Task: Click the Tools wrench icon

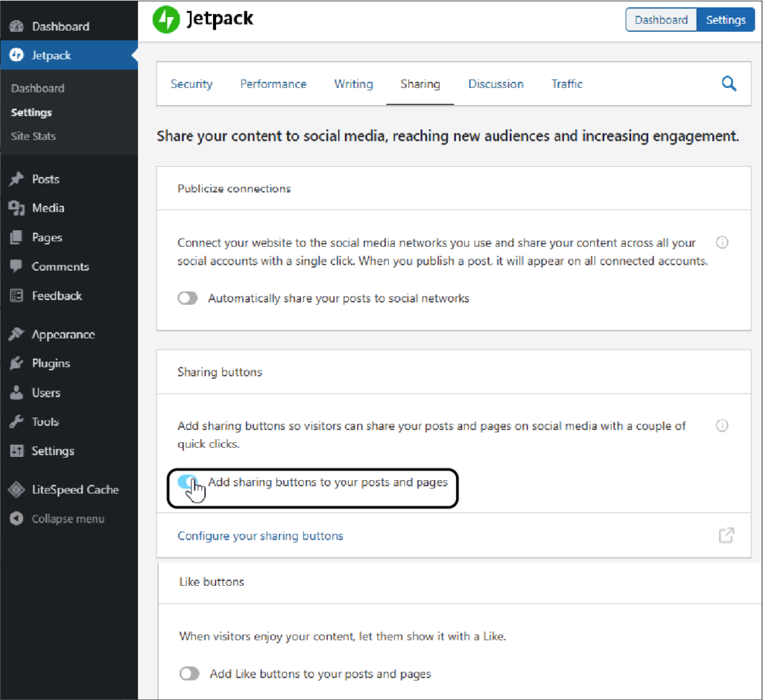Action: (x=16, y=421)
